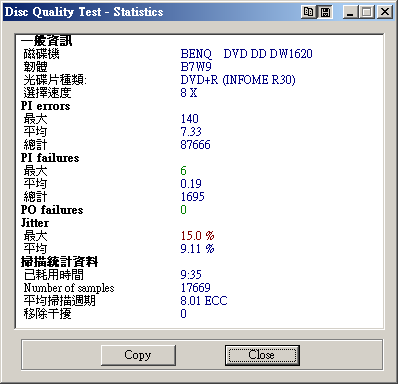Select PI failures average 0.19
Screen dimensions: 398x384
pyautogui.click(x=191, y=184)
